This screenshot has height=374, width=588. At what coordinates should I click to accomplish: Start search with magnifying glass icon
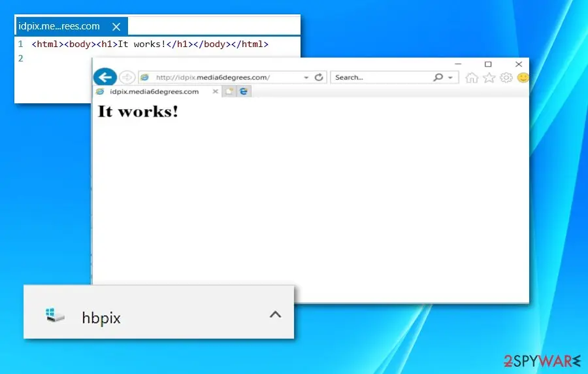(x=438, y=77)
